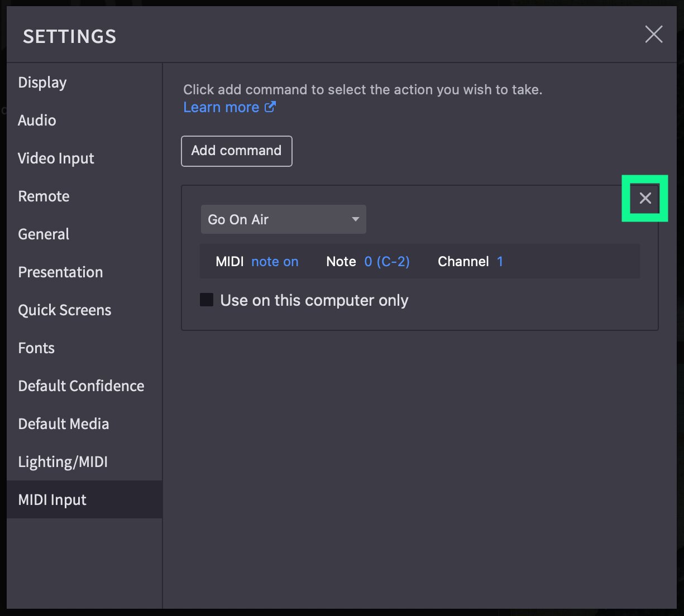Open the Presentation settings

click(84, 272)
